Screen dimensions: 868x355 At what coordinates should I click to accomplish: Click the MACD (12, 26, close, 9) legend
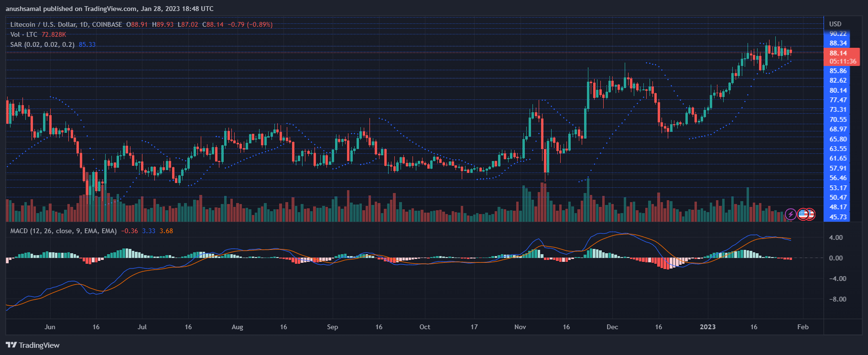pyautogui.click(x=64, y=231)
